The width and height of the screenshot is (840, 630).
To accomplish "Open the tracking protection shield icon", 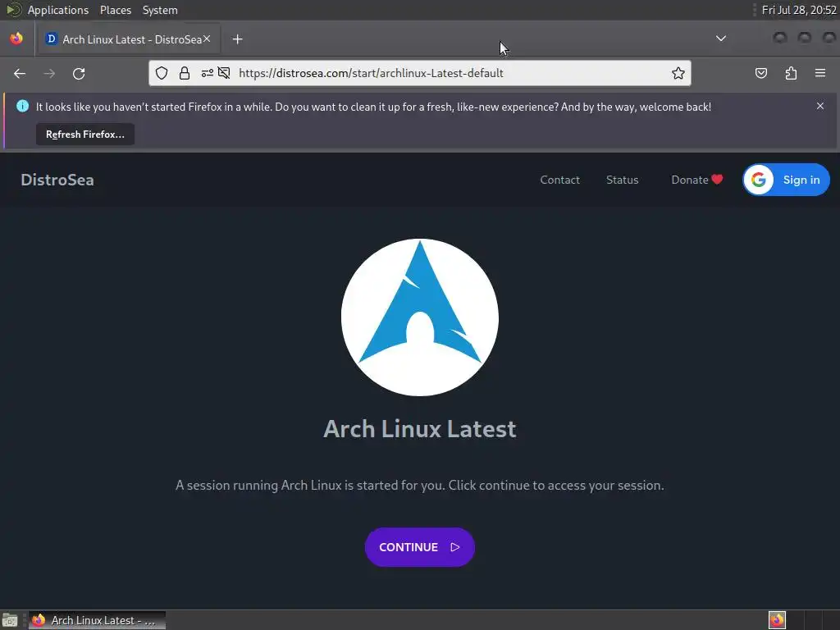I will pos(162,73).
